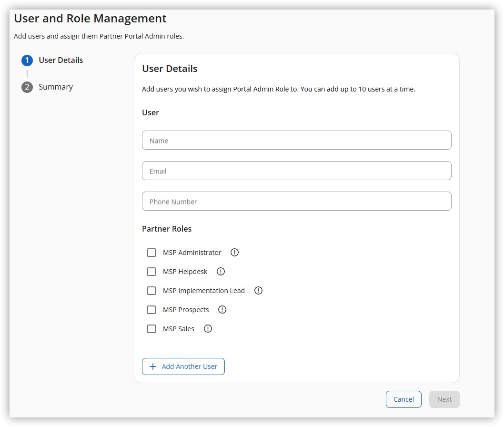This screenshot has height=427, width=504.
Task: Navigate to the Summary step
Action: (x=56, y=87)
